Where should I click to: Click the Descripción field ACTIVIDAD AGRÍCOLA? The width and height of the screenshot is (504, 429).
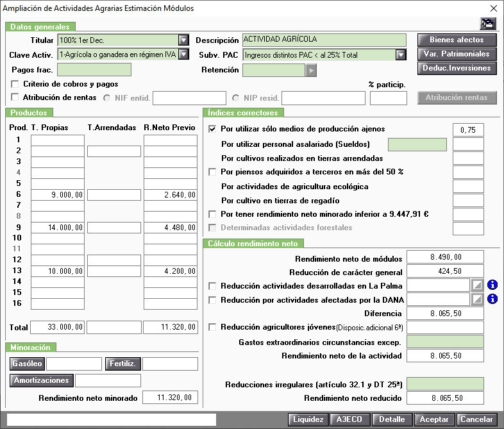pyautogui.click(x=324, y=40)
